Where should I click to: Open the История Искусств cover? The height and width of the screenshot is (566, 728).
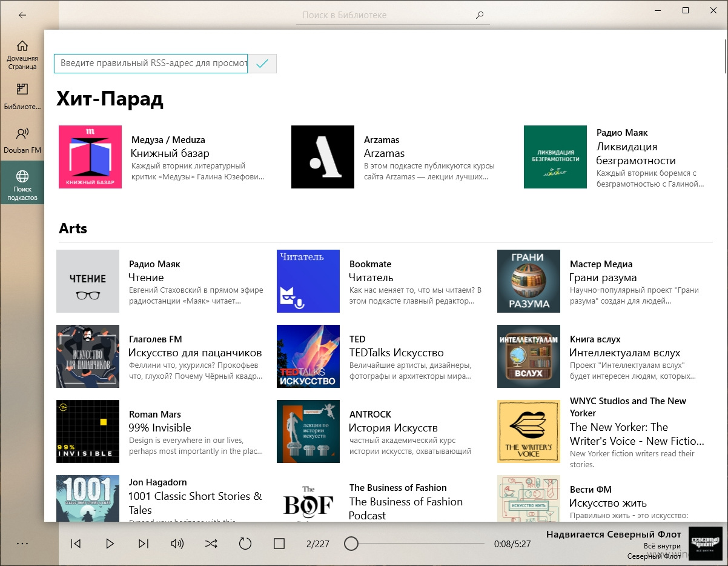pos(308,431)
